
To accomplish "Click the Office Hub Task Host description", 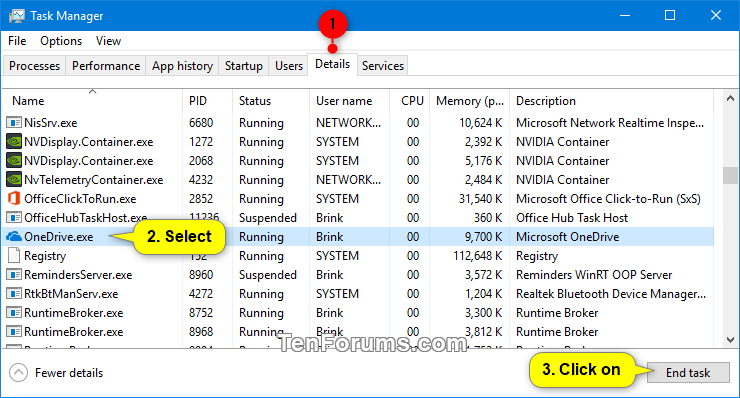I will (572, 218).
